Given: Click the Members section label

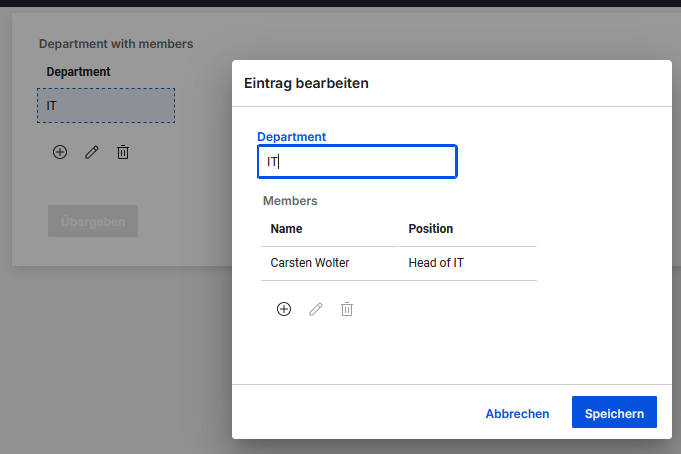Looking at the screenshot, I should [290, 201].
